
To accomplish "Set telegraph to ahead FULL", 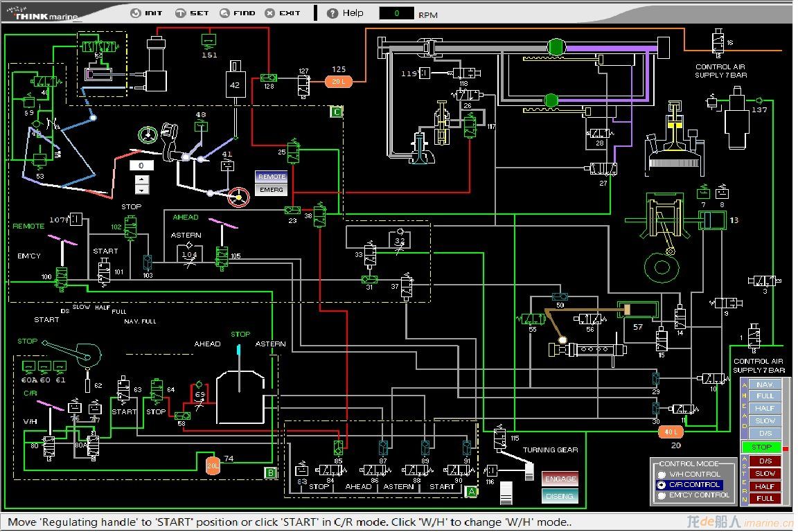I will click(x=765, y=396).
